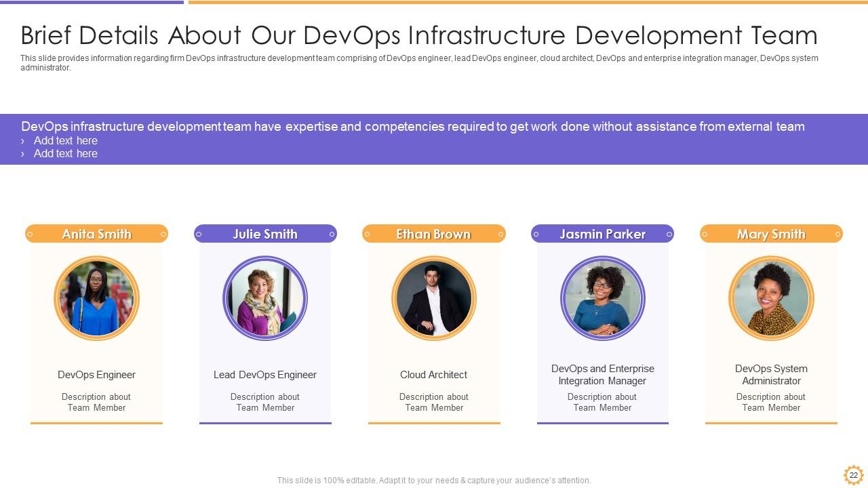Click the purple banner headline about team expertise
The width and height of the screenshot is (868, 488).
point(412,127)
